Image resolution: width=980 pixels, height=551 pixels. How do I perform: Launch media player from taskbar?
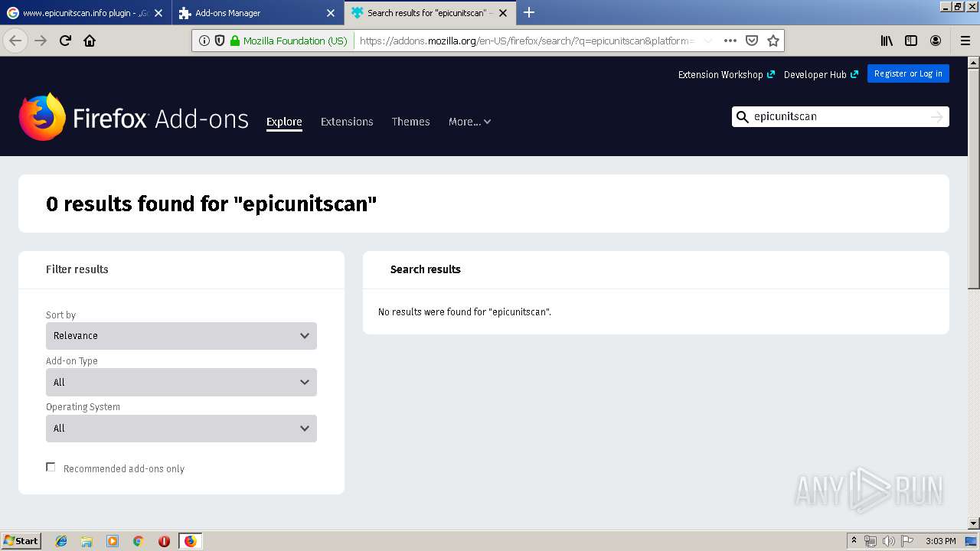(113, 541)
